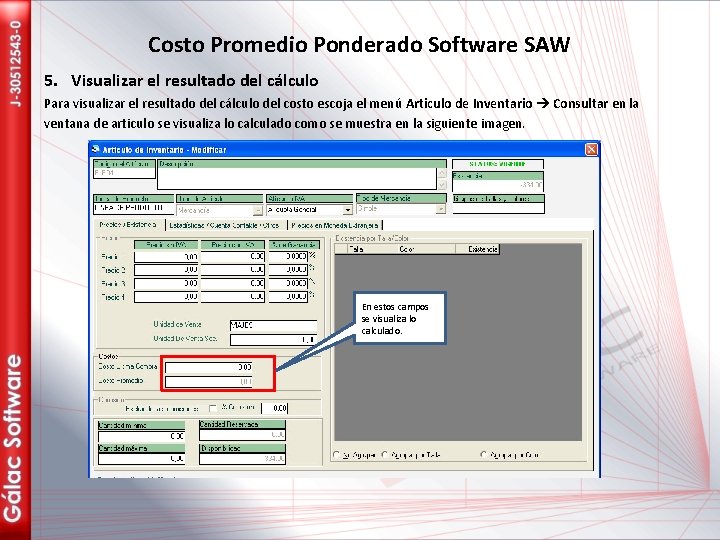The image size is (720, 540).
Task: Click the Cantidad máxima field
Action: point(141,458)
